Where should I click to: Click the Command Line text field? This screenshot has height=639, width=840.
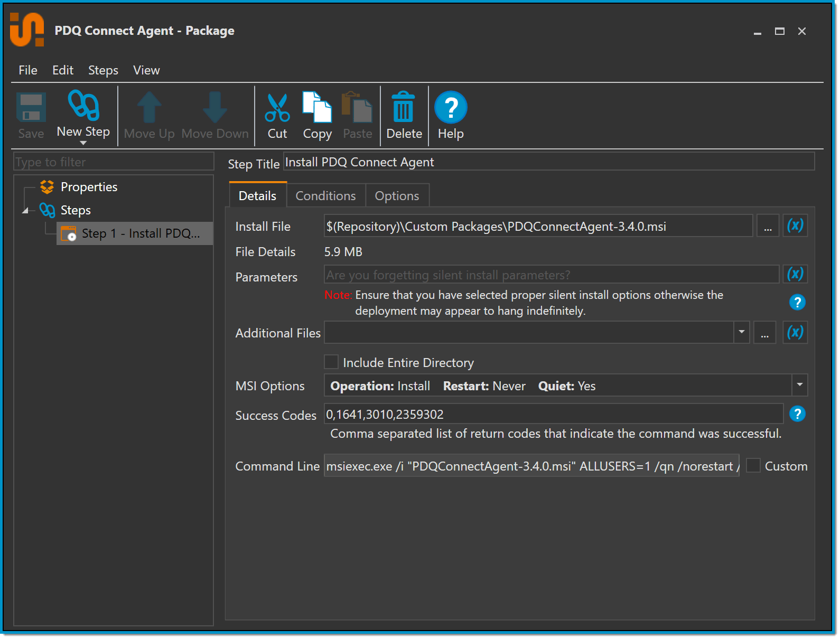[531, 466]
